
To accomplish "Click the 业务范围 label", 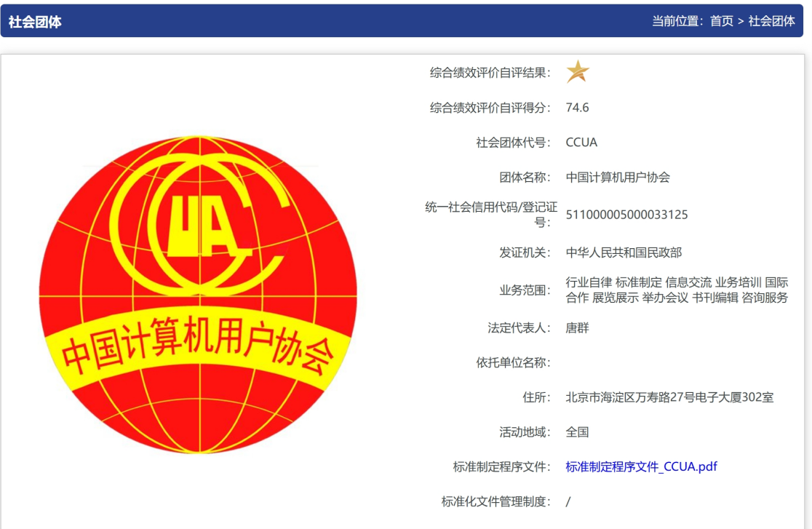I will 525,290.
